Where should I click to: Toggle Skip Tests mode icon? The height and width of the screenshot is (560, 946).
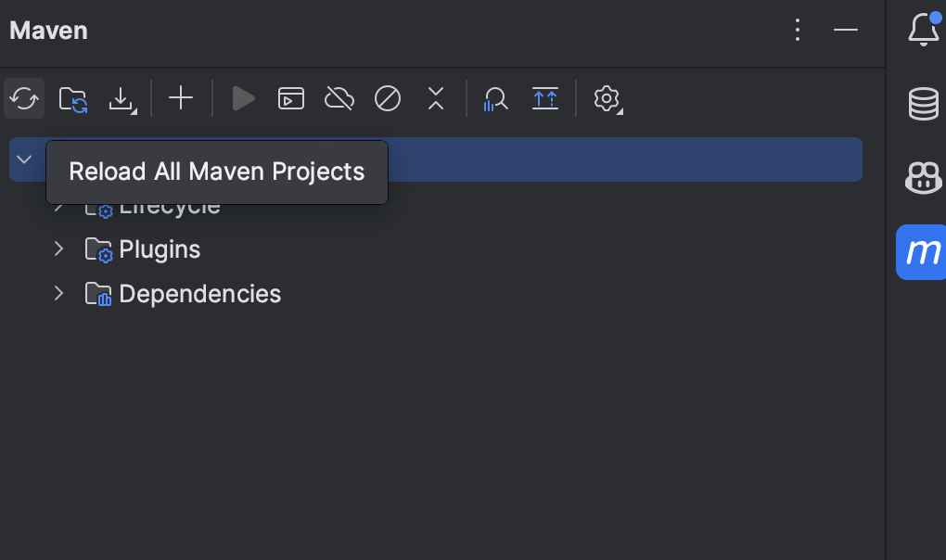(388, 98)
